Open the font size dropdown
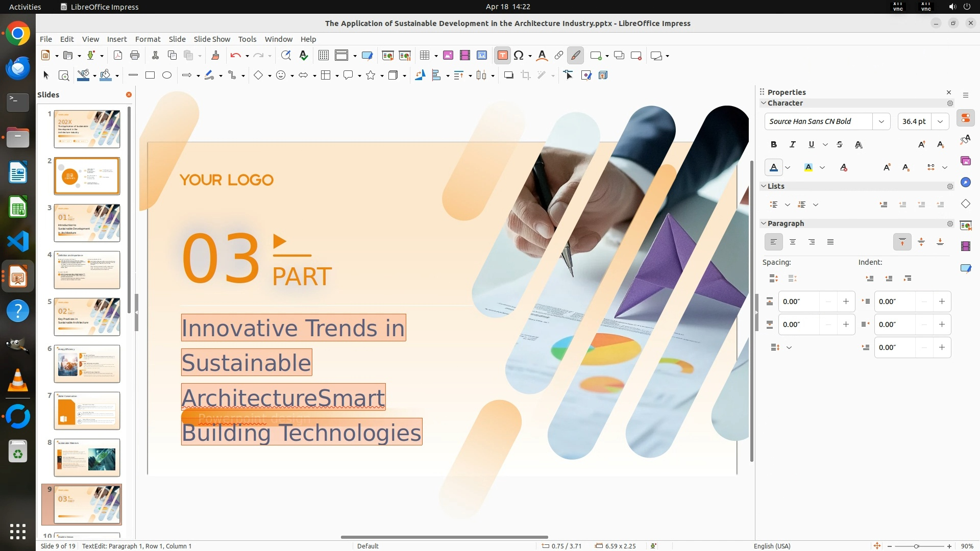The width and height of the screenshot is (980, 551). click(940, 121)
